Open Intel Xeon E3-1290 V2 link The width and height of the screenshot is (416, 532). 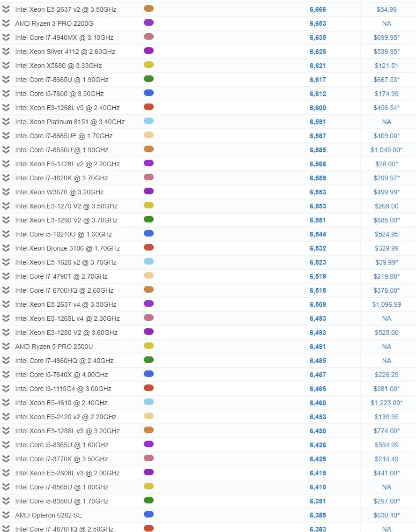[x=66, y=220]
